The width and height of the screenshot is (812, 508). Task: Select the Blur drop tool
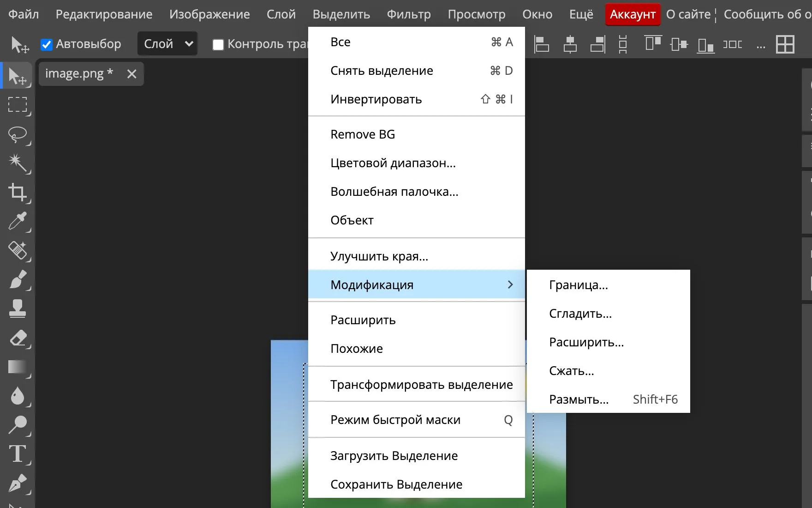click(18, 396)
